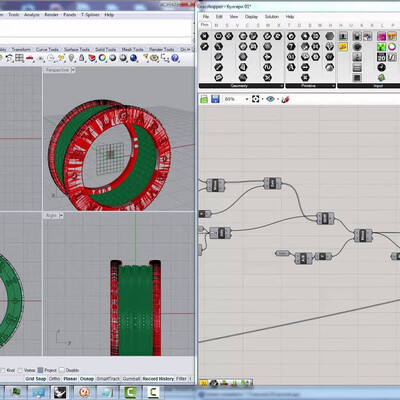Toggle the Project osnap checkbox
The width and height of the screenshot is (400, 400).
click(x=40, y=370)
